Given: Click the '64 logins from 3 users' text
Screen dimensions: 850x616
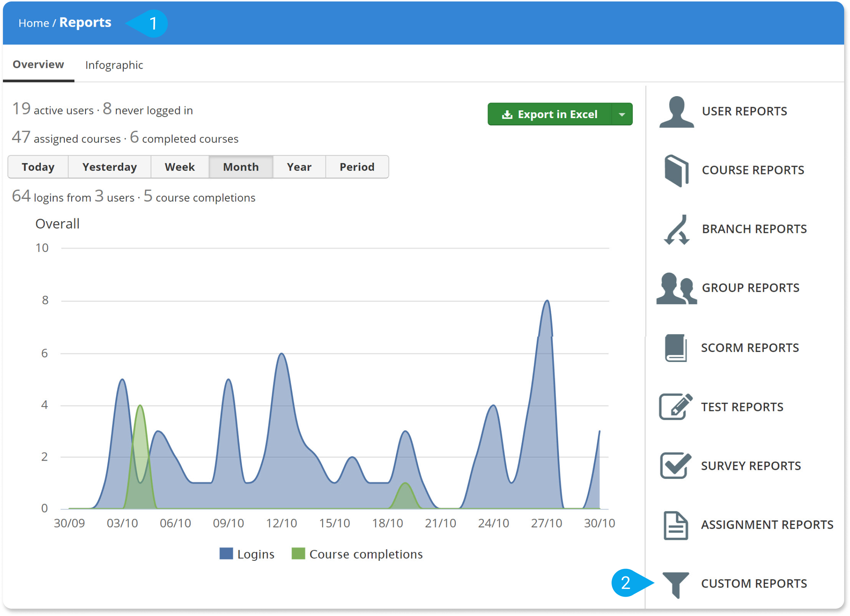Looking at the screenshot, I should pos(73,196).
